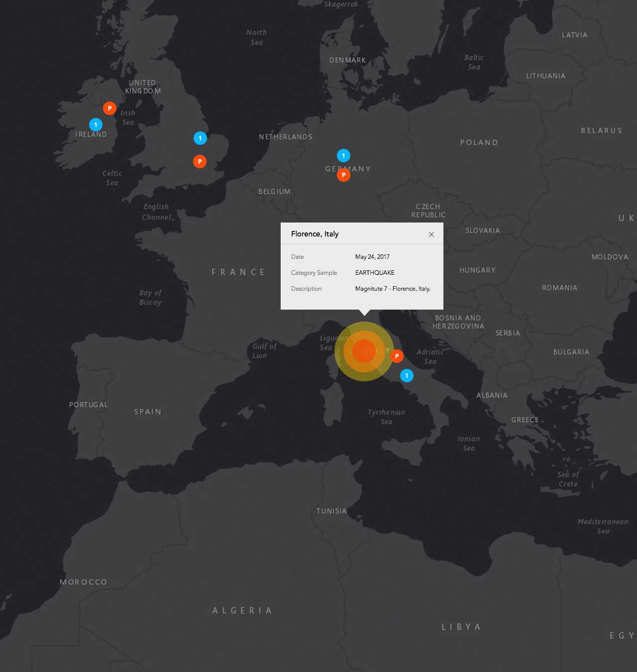
Task: Click the MOLDOVA map label
Action: pos(610,257)
